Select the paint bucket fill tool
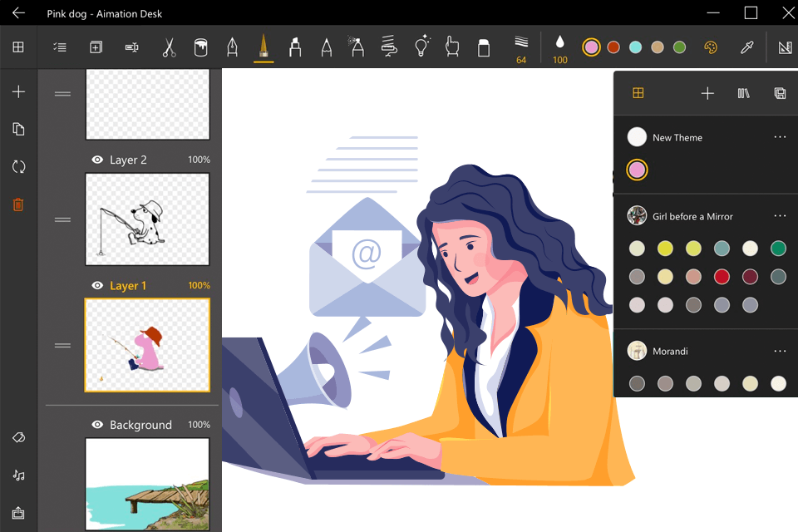Image resolution: width=798 pixels, height=532 pixels. tap(201, 47)
